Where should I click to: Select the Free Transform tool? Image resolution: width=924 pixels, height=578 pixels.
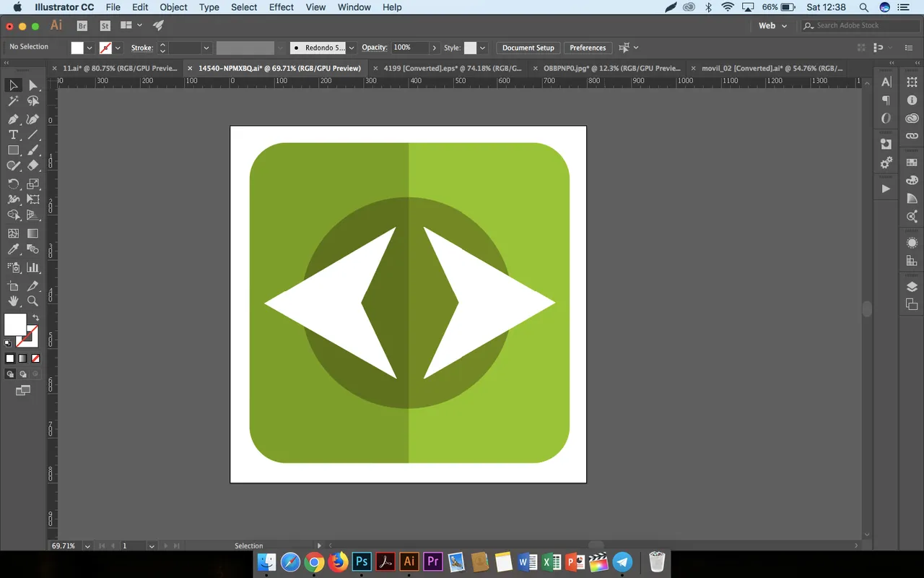[33, 199]
